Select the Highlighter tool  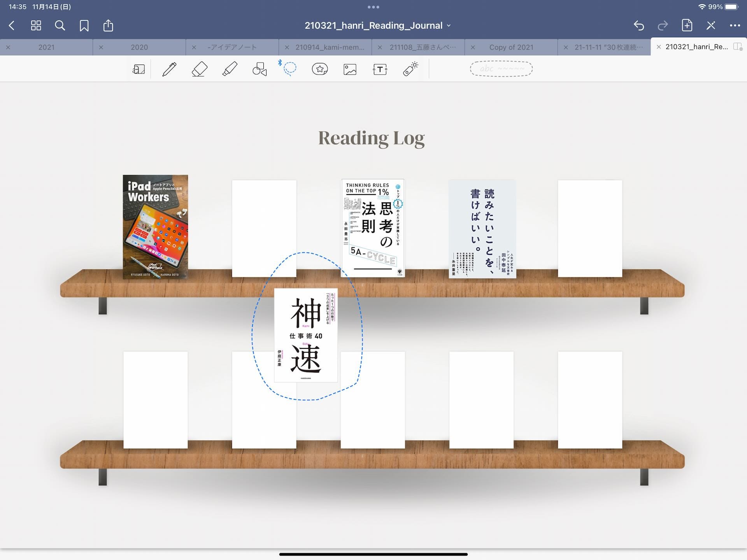point(230,69)
